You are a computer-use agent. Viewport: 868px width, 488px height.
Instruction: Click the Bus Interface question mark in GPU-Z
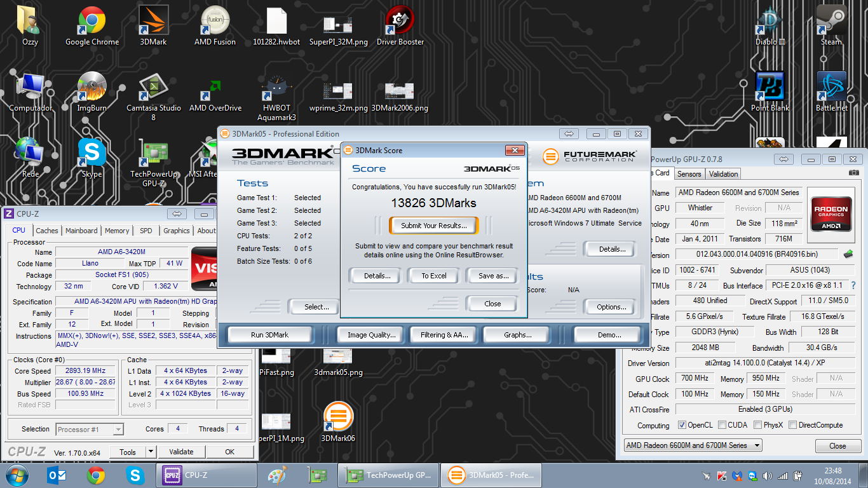(853, 285)
